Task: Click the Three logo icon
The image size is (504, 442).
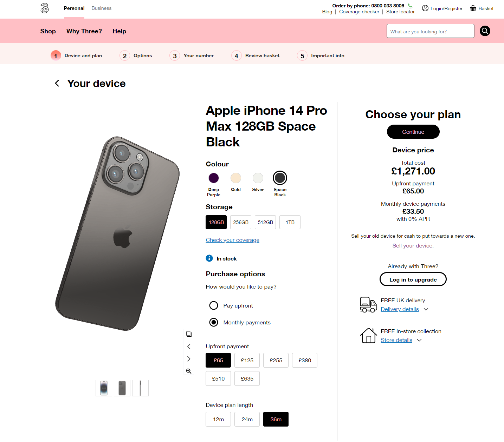Action: 45,8
